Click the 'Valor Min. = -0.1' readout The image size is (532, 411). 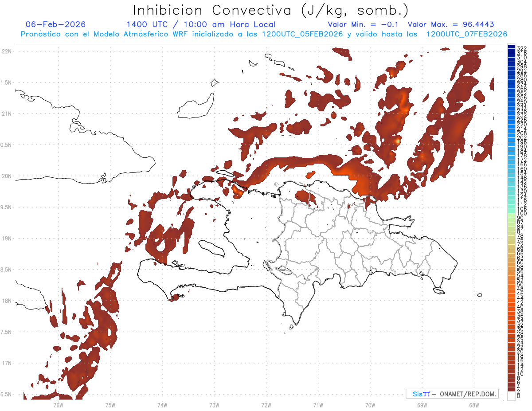pyautogui.click(x=363, y=24)
